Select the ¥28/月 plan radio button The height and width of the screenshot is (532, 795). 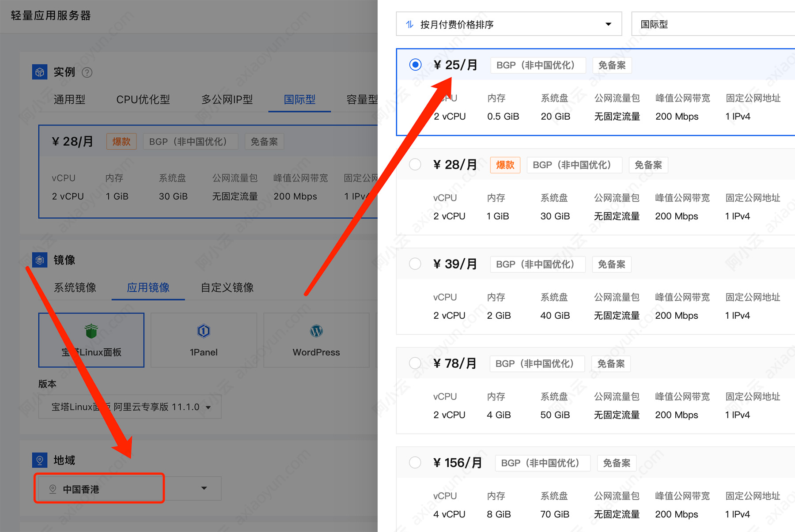pyautogui.click(x=415, y=165)
